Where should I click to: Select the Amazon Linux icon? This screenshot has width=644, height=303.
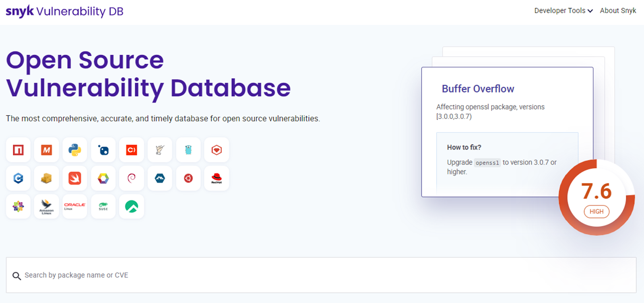click(47, 207)
